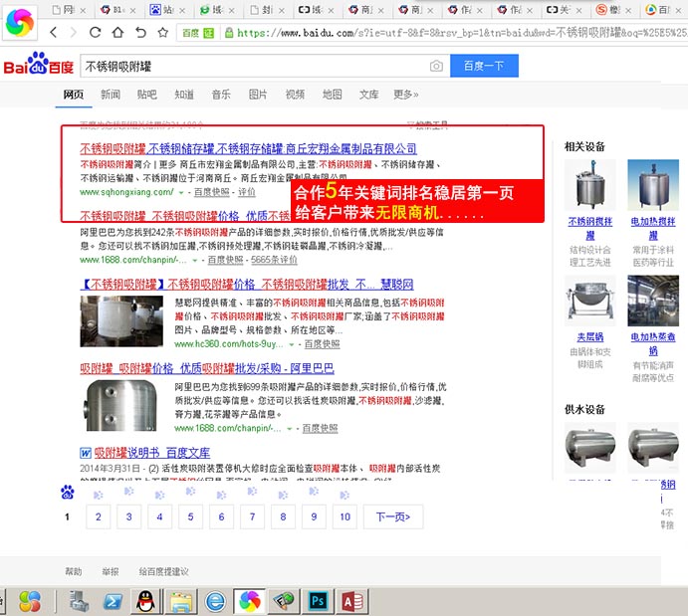Click the green 百度 badge in address bar

198,33
